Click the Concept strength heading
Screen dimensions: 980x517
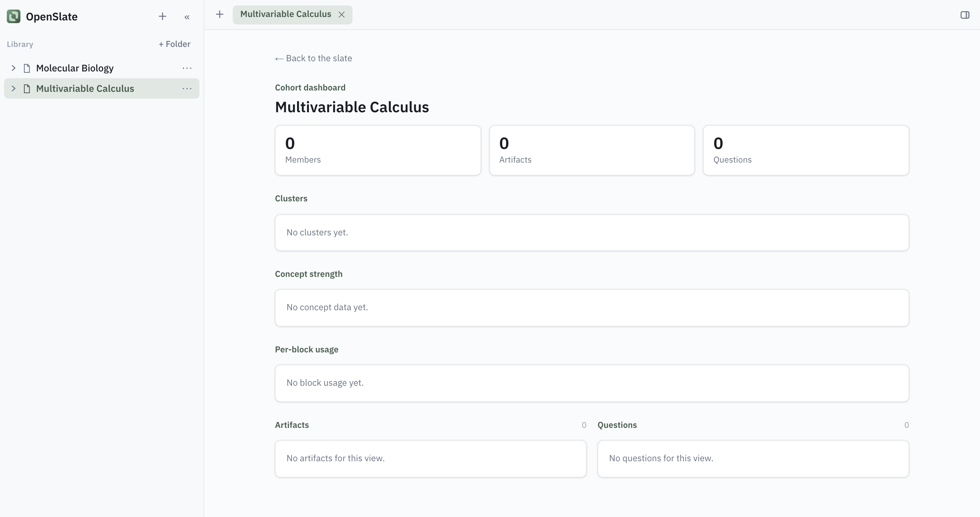309,274
